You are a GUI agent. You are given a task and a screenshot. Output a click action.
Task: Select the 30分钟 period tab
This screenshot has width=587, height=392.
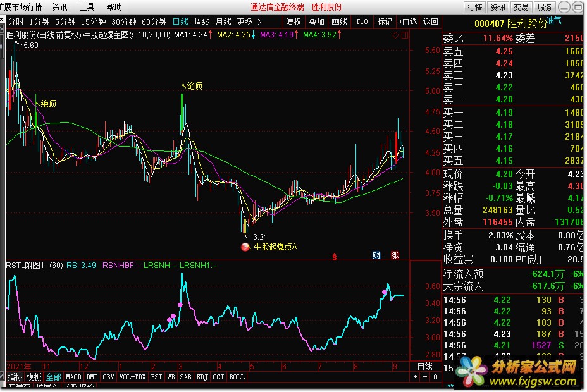click(124, 21)
